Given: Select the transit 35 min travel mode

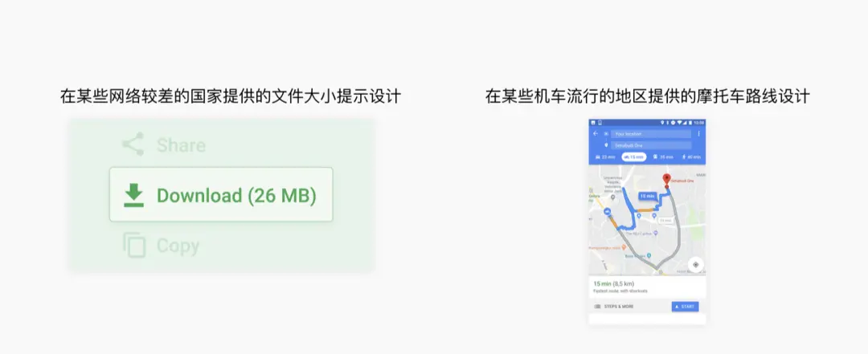Looking at the screenshot, I should click(663, 157).
